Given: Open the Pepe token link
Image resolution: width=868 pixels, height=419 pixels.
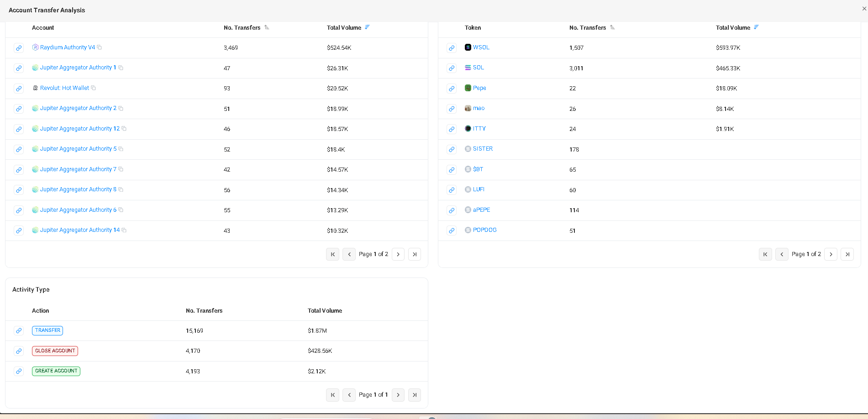Looking at the screenshot, I should tap(479, 88).
